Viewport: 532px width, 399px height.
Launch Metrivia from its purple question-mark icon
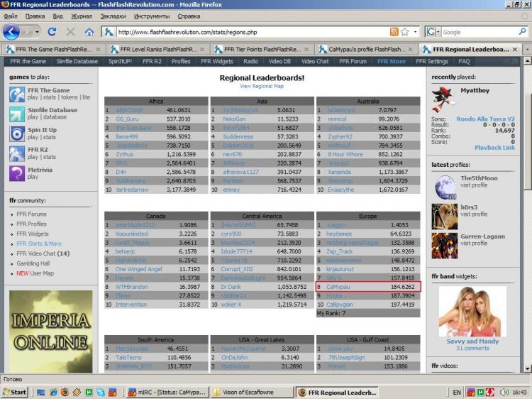coord(17,173)
